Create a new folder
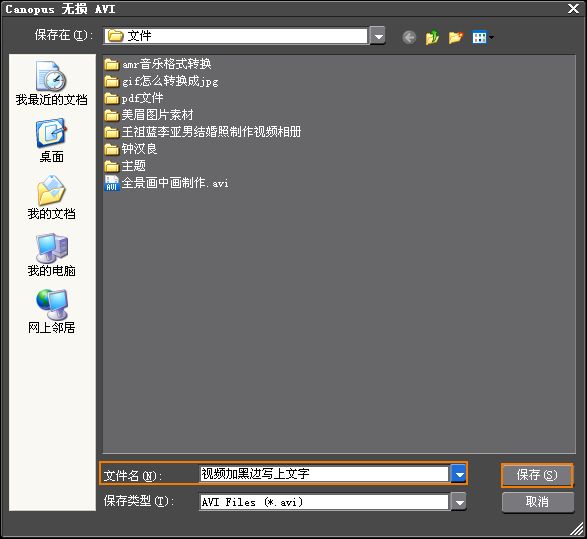 456,37
